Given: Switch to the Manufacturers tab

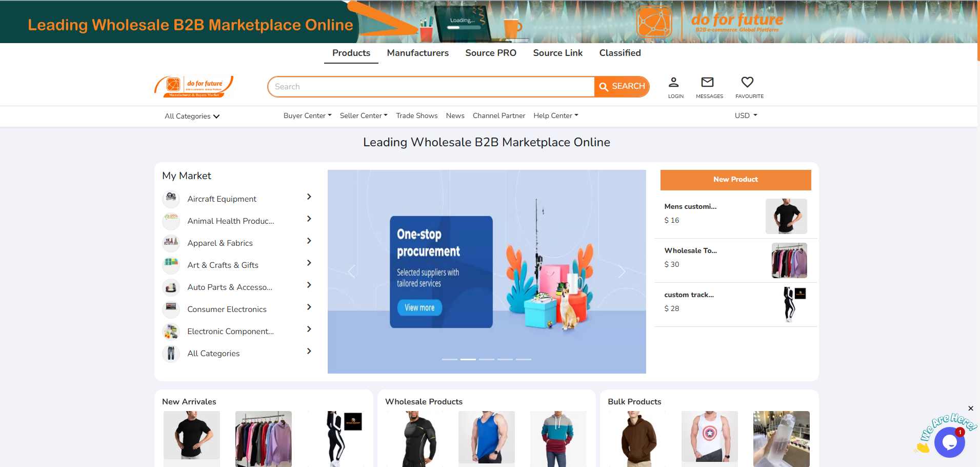Looking at the screenshot, I should tap(417, 53).
